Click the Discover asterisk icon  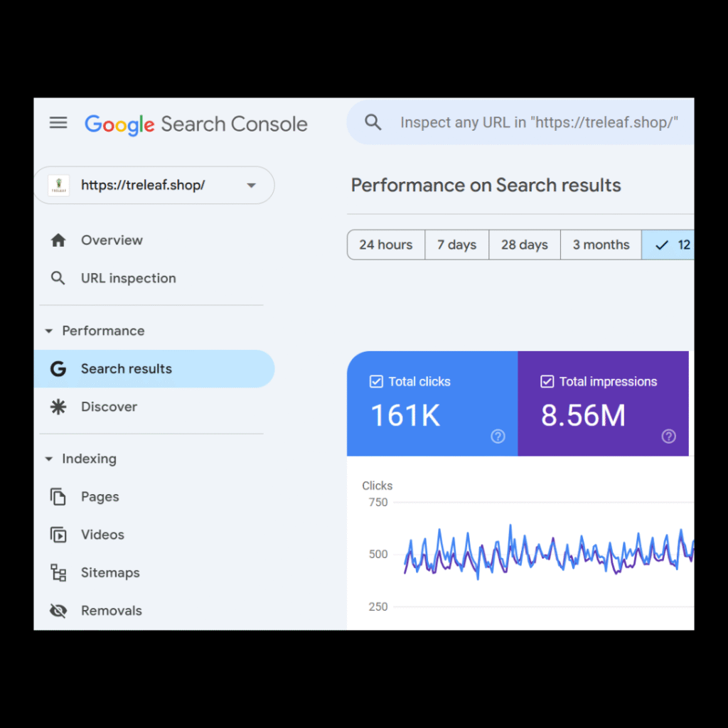click(58, 407)
